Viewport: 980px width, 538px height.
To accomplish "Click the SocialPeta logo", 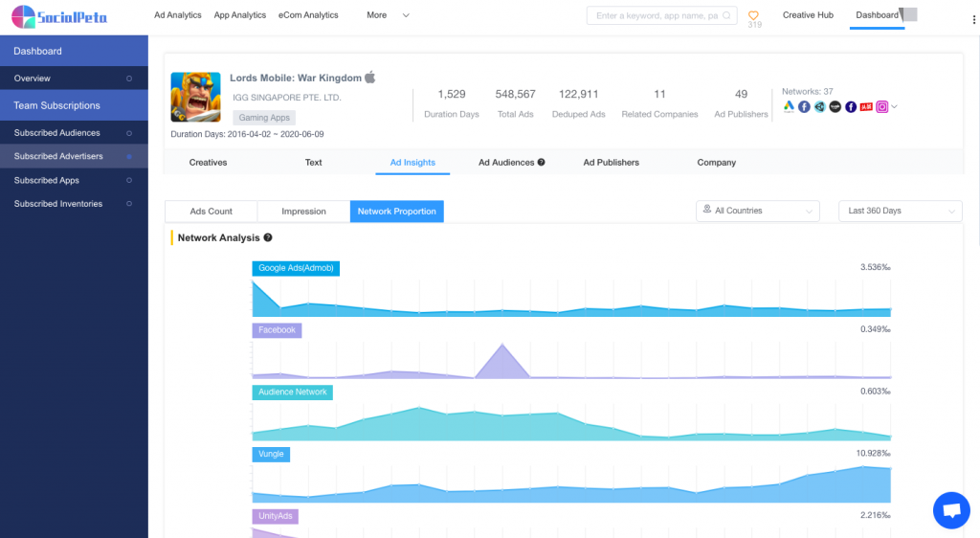I will point(59,17).
